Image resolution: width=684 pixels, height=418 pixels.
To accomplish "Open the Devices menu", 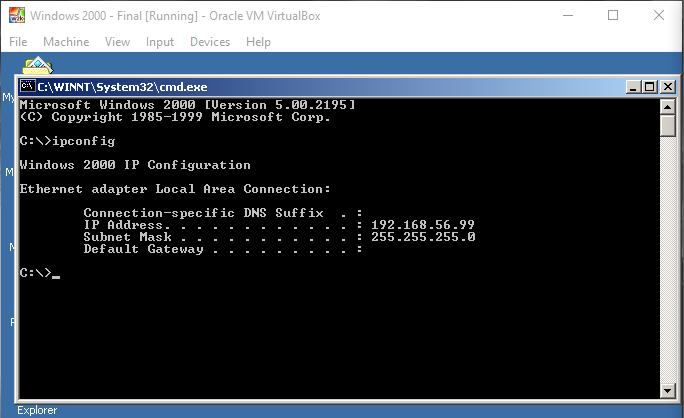I will (x=210, y=42).
